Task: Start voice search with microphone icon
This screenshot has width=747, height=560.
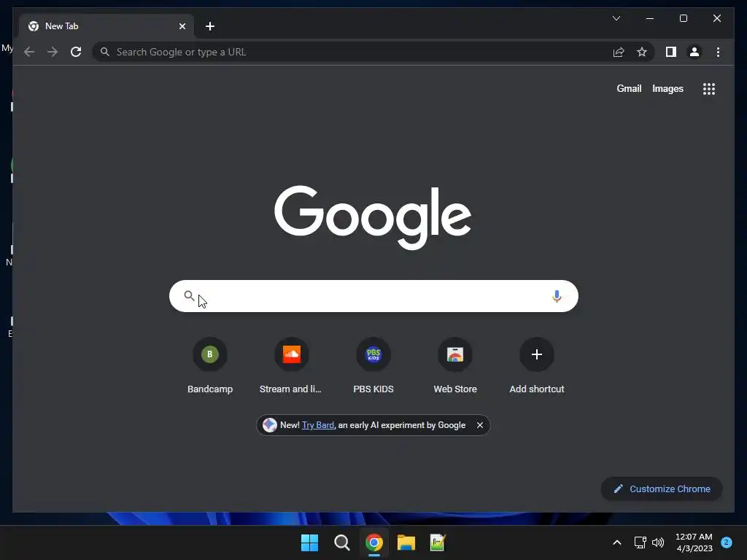Action: pyautogui.click(x=557, y=296)
